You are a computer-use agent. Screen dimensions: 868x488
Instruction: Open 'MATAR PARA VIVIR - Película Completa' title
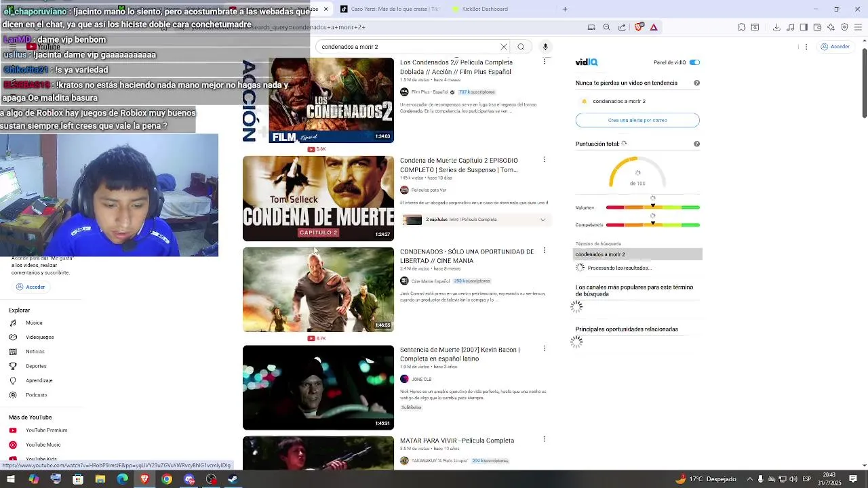coord(457,441)
